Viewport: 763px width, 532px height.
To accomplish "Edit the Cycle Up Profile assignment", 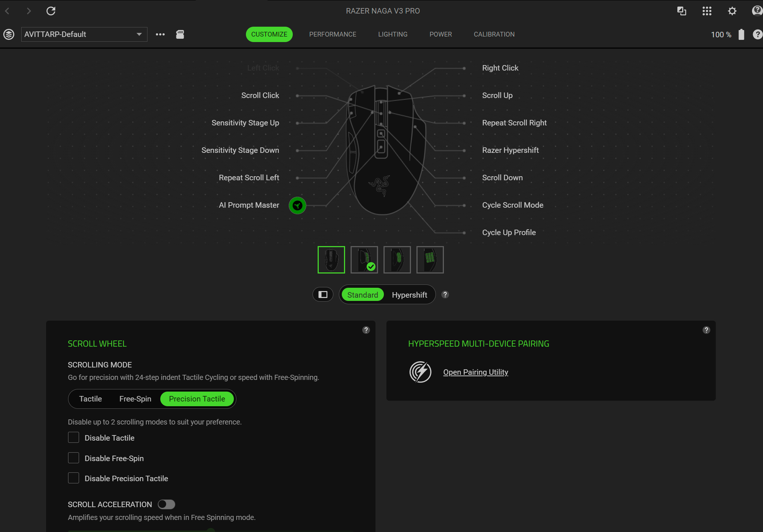I will pos(509,233).
